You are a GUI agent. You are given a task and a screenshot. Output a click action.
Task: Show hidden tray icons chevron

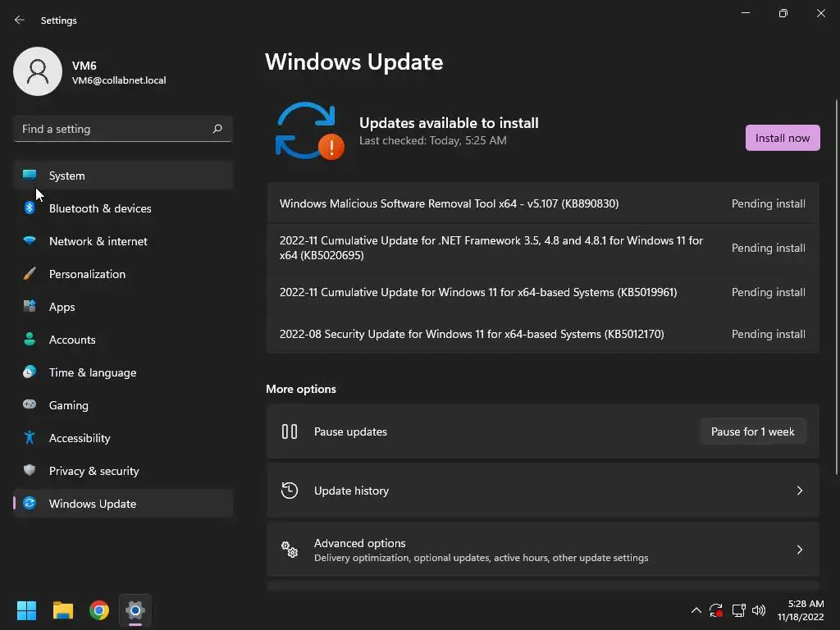point(696,610)
